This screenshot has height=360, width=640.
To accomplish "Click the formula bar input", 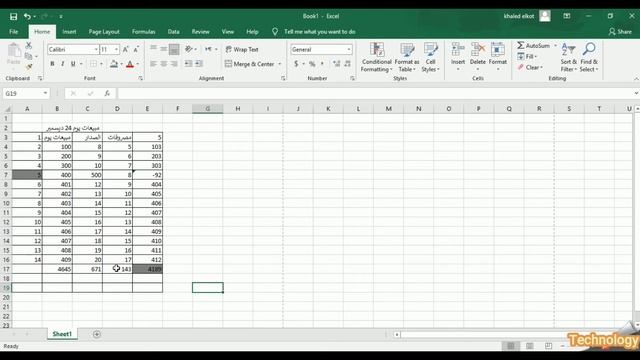I will pos(375,93).
